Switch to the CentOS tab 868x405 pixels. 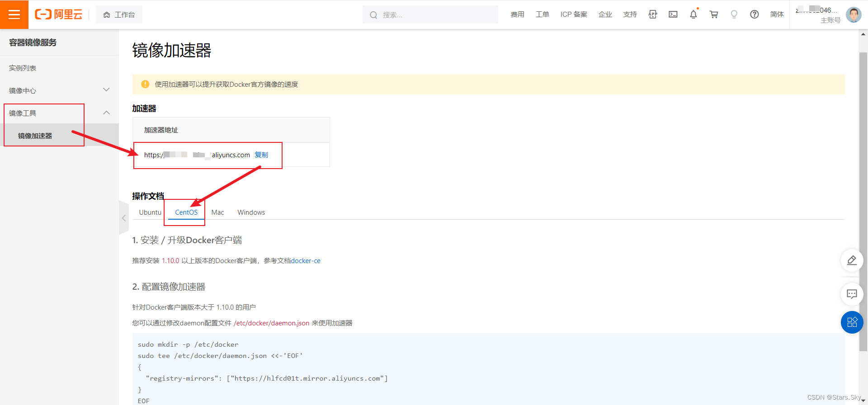tap(186, 212)
